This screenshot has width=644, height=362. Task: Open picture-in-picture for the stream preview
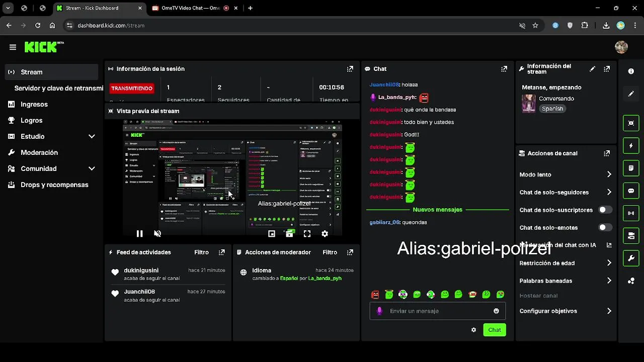[272, 234]
